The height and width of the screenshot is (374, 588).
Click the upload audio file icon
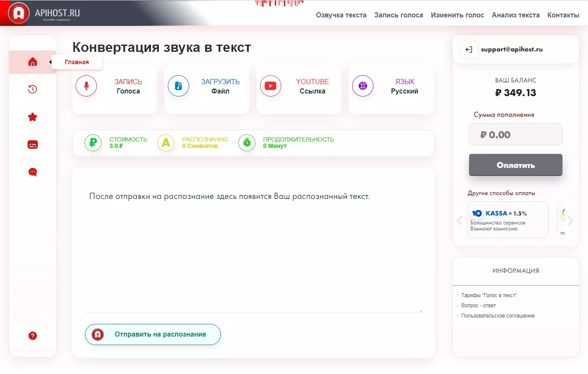[x=178, y=86]
